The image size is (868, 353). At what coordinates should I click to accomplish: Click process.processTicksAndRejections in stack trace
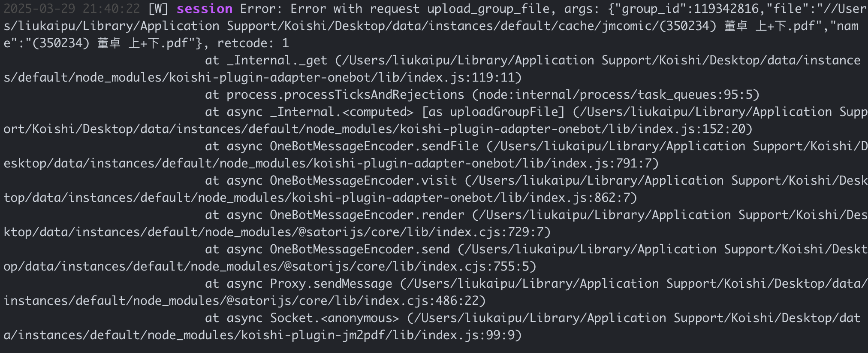[345, 94]
